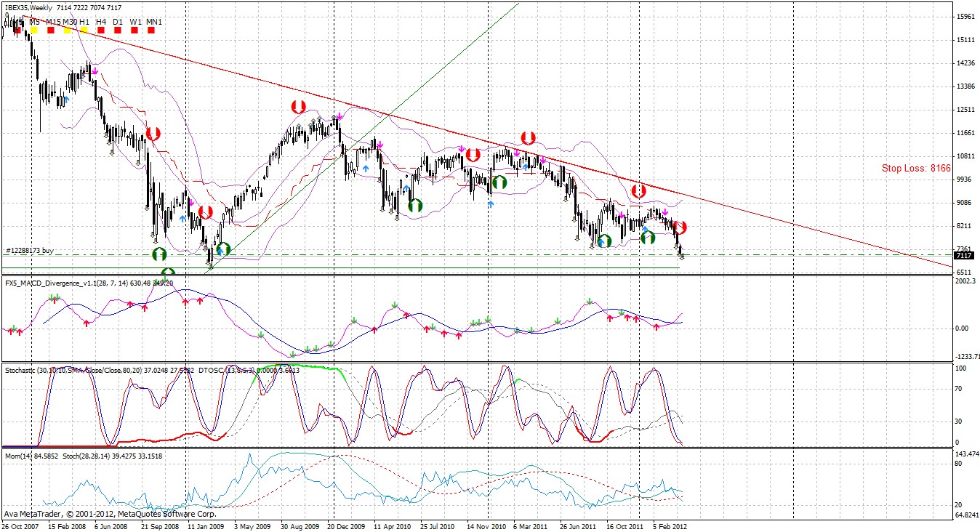Select the magenta down arrow above the February 2008 high
This screenshot has width=980, height=532.
pos(95,71)
